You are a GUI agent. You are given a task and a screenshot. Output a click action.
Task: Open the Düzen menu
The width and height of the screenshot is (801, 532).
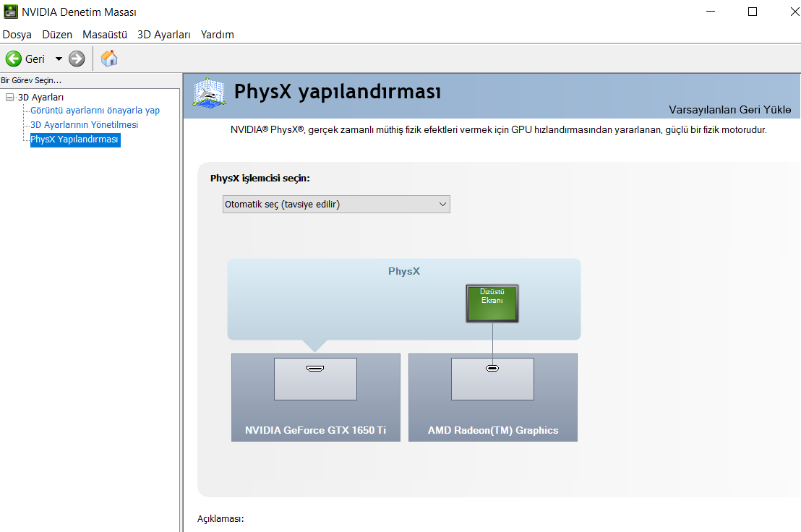point(57,34)
